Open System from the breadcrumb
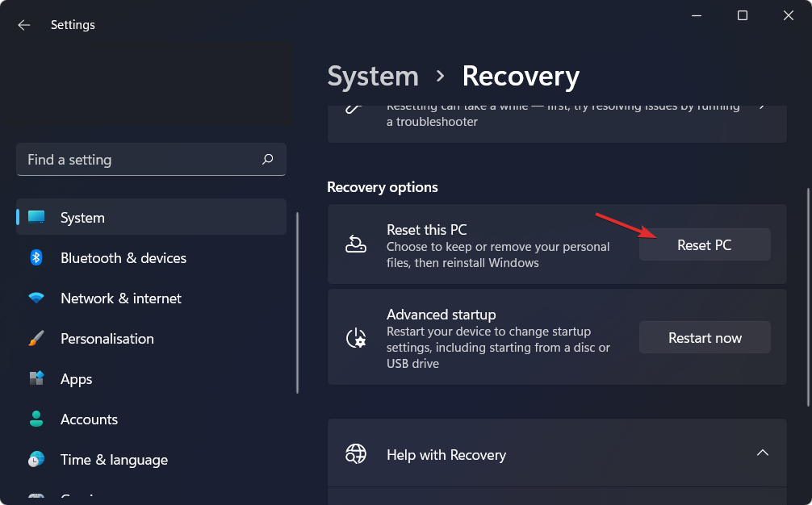Screen dimensions: 812x505 (372, 76)
